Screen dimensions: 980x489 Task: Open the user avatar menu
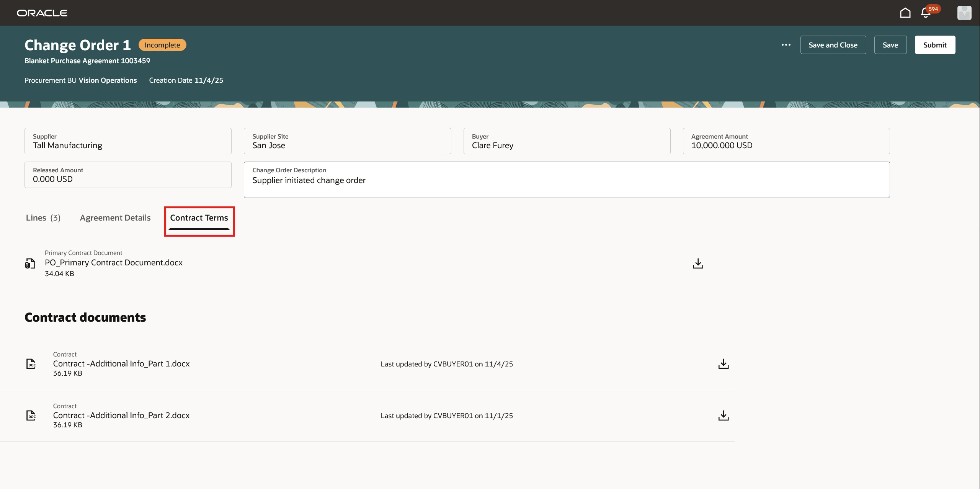point(965,13)
